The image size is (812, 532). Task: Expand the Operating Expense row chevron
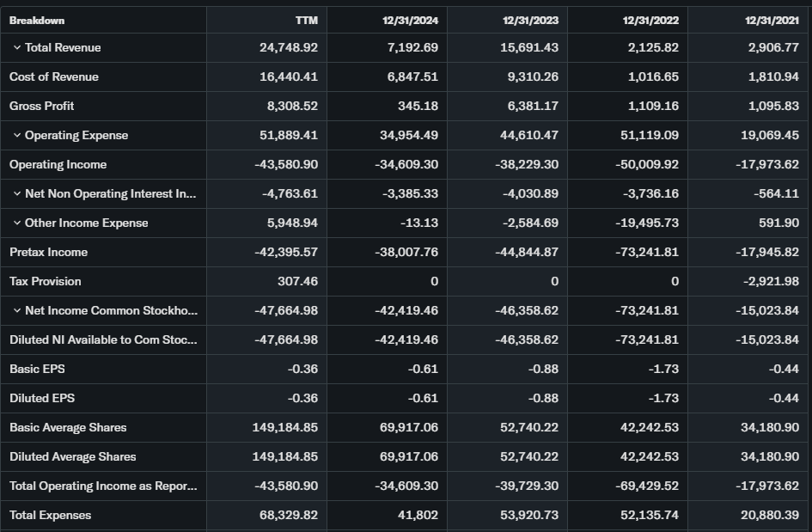click(x=16, y=136)
